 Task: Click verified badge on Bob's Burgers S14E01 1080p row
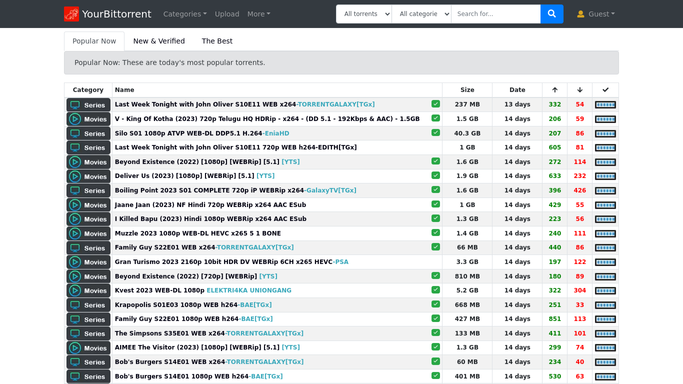[x=436, y=375]
